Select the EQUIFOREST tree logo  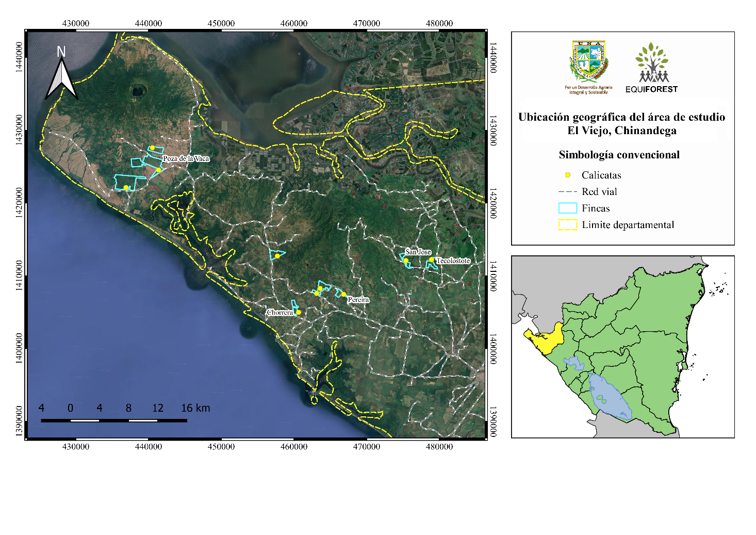pyautogui.click(x=654, y=62)
